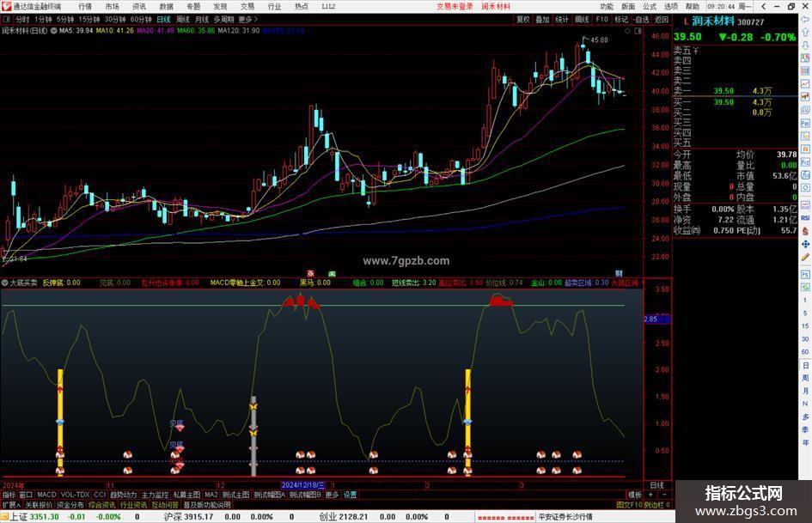Click the four-way arrows icon in the right sidebar

pyautogui.click(x=805, y=244)
